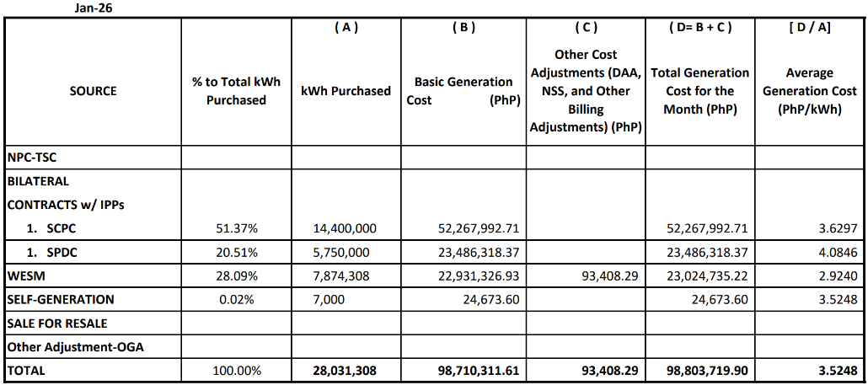Click 'Total Generation Cost for the Month' header

[x=699, y=91]
